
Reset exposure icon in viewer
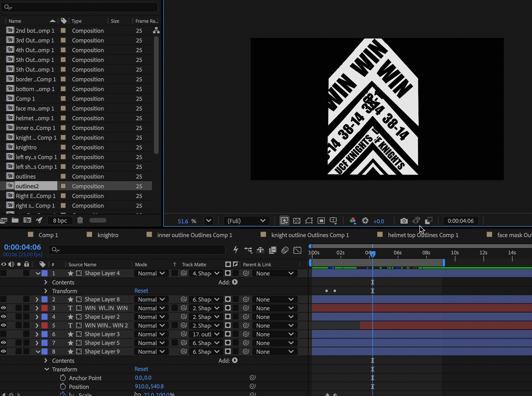click(365, 221)
